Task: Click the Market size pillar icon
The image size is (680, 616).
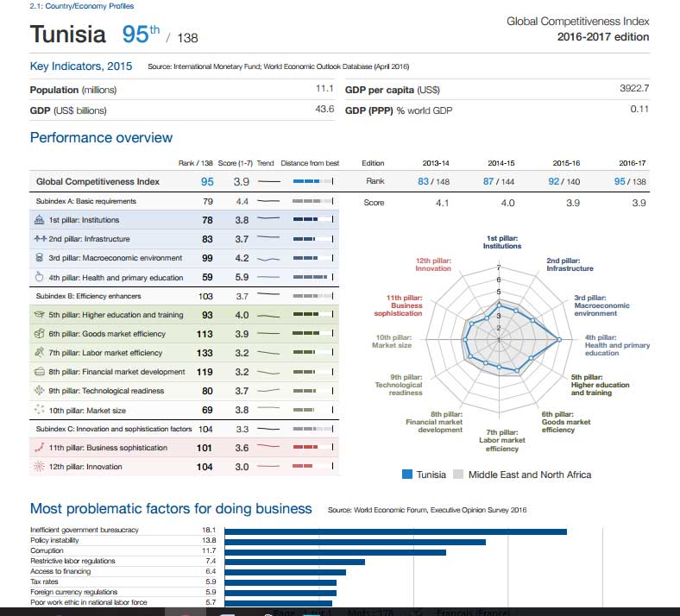Action: [x=39, y=409]
